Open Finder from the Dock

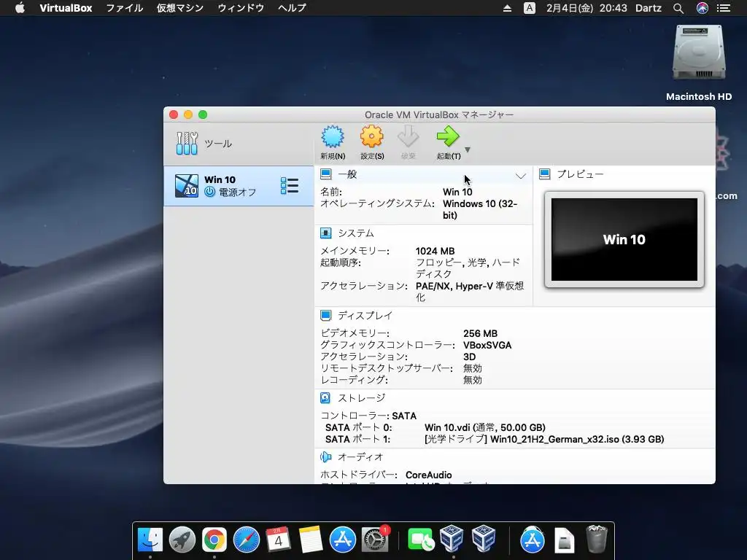coord(150,540)
